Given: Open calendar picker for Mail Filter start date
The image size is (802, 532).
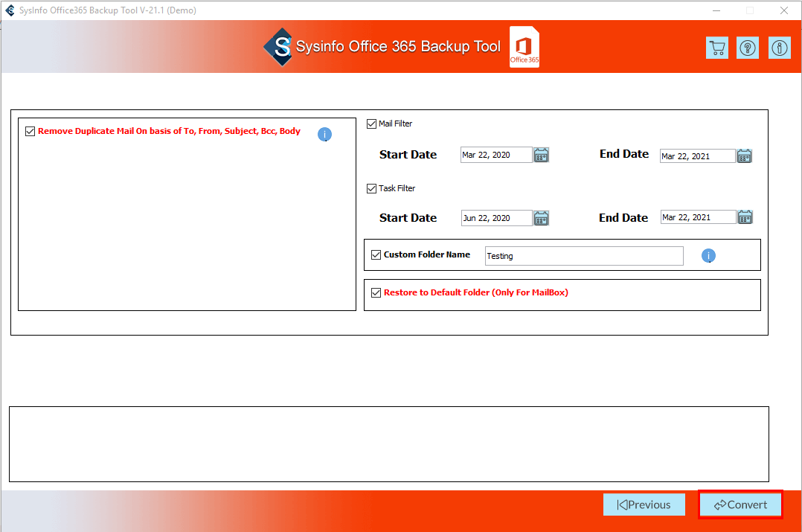Looking at the screenshot, I should tap(541, 155).
